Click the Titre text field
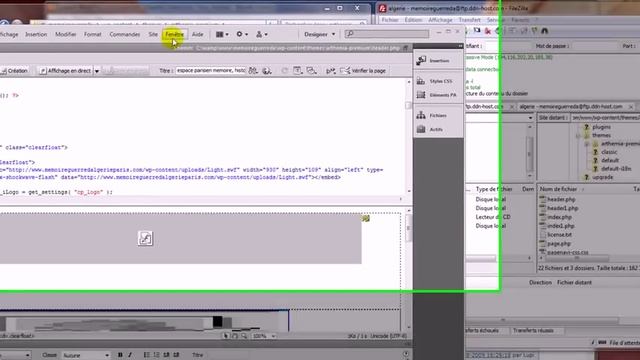The width and height of the screenshot is (640, 360). [210, 70]
